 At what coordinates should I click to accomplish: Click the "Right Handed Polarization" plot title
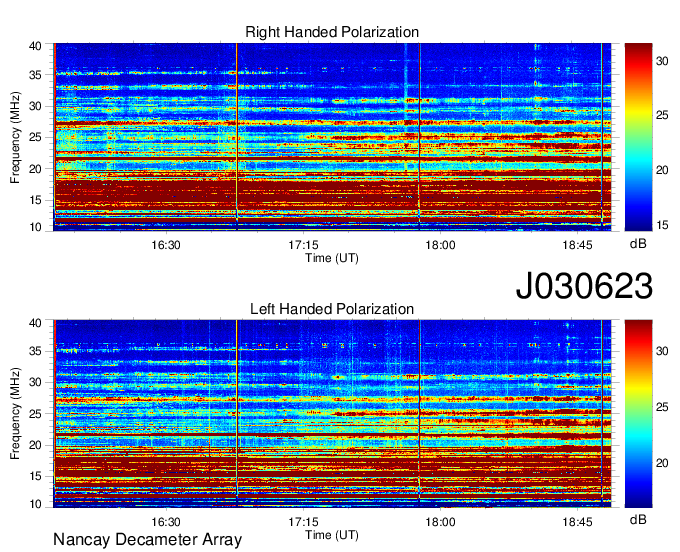(332, 32)
